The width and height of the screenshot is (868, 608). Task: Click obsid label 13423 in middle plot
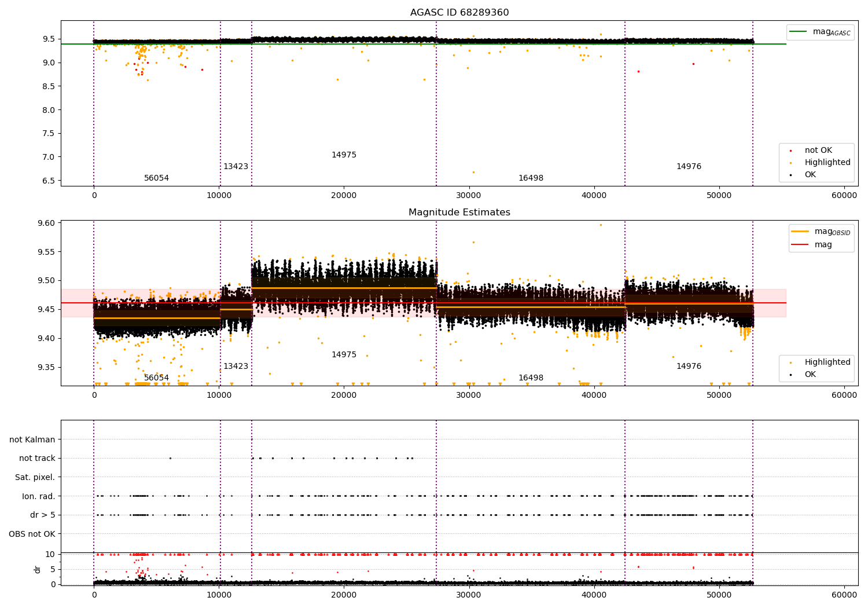pos(236,367)
